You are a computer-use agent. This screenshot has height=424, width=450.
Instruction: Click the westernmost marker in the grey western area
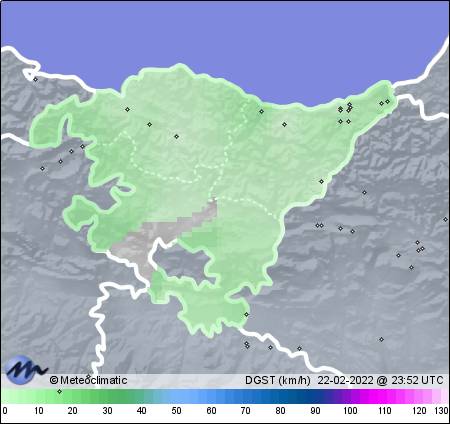(42, 168)
